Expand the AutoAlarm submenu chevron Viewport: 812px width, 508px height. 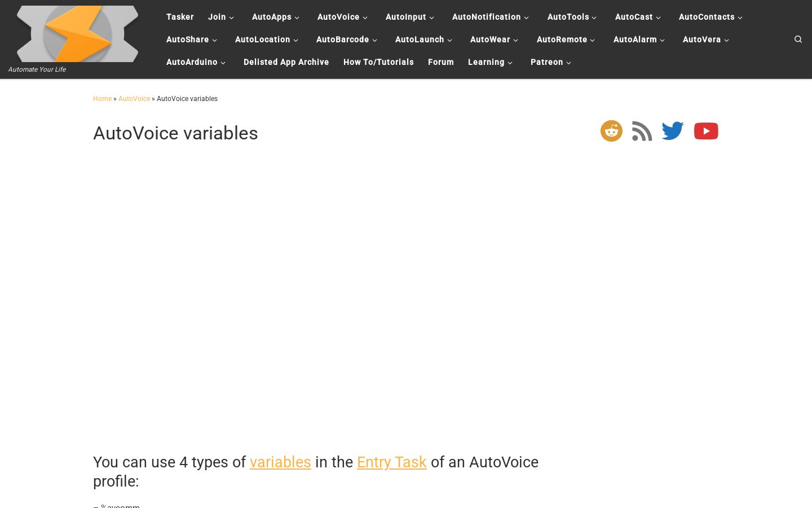pos(662,40)
